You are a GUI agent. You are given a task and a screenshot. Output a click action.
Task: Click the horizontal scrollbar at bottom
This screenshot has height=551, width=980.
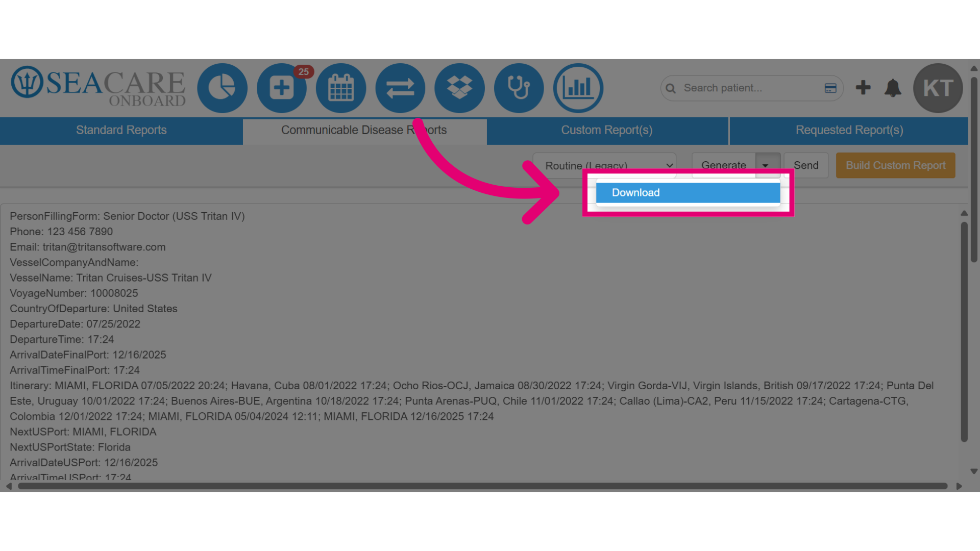[483, 486]
